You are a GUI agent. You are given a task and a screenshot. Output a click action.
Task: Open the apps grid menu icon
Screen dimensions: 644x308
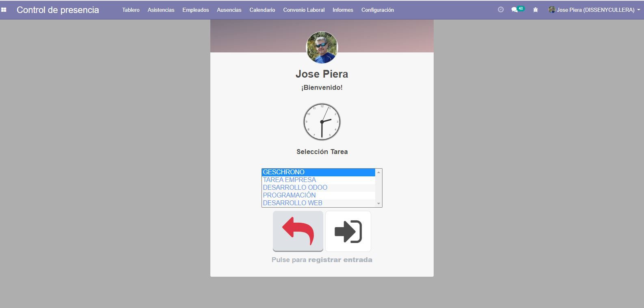point(4,10)
